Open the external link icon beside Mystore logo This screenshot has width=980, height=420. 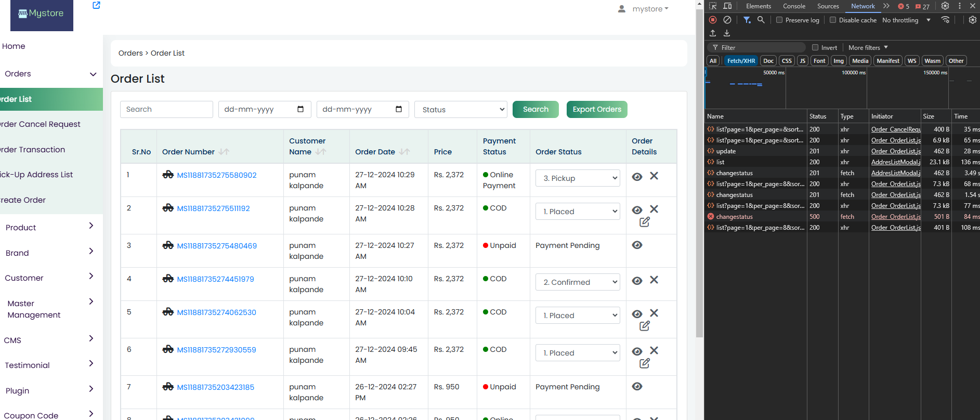(96, 5)
